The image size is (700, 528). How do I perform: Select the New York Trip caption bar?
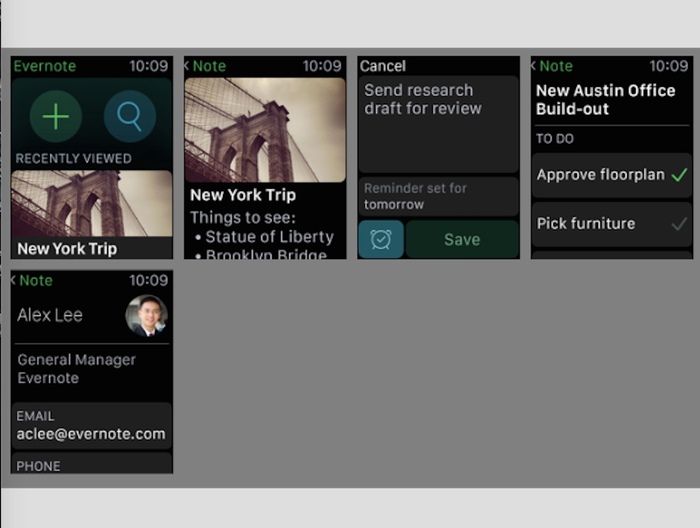tap(92, 248)
